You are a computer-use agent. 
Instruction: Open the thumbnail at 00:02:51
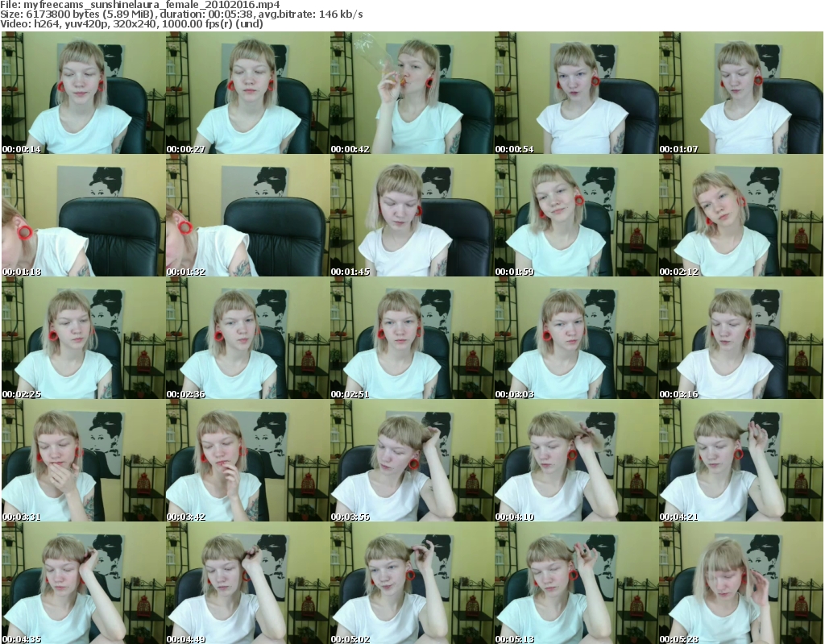click(x=412, y=338)
